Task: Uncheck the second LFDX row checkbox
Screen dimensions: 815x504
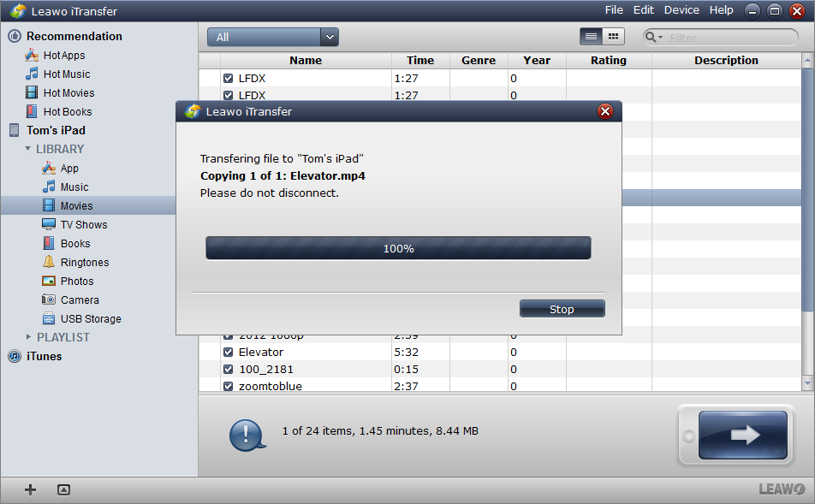Action: [x=229, y=96]
